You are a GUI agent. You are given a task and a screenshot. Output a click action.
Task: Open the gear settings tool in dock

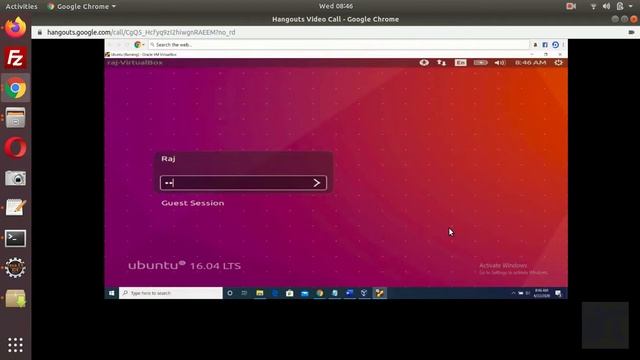pyautogui.click(x=16, y=268)
